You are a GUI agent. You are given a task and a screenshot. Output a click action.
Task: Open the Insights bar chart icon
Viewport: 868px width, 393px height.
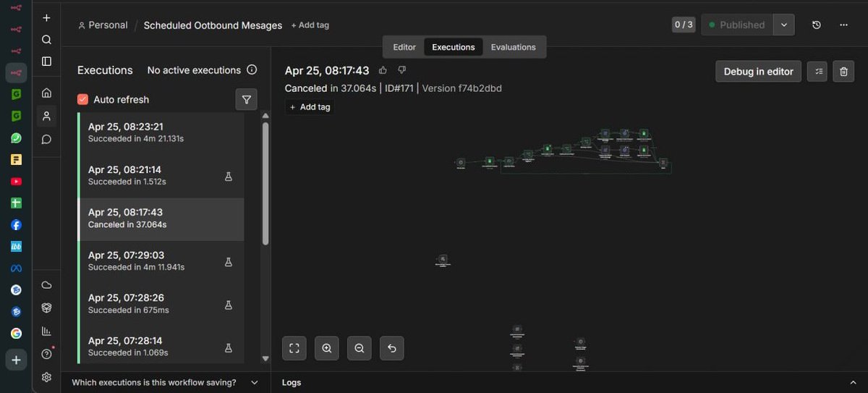tap(46, 331)
